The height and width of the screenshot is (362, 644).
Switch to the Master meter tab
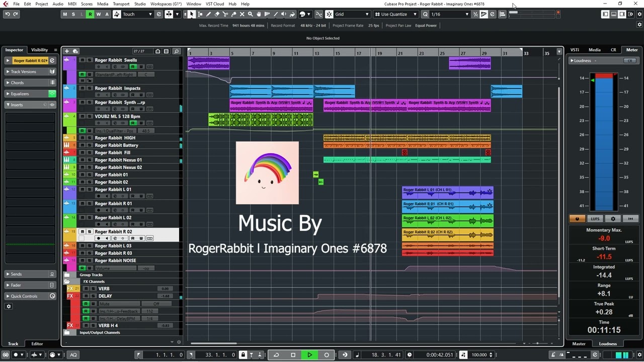tap(579, 344)
